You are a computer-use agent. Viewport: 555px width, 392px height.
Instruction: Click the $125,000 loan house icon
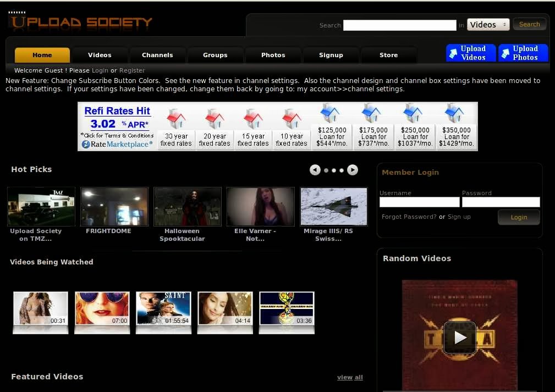tap(332, 114)
